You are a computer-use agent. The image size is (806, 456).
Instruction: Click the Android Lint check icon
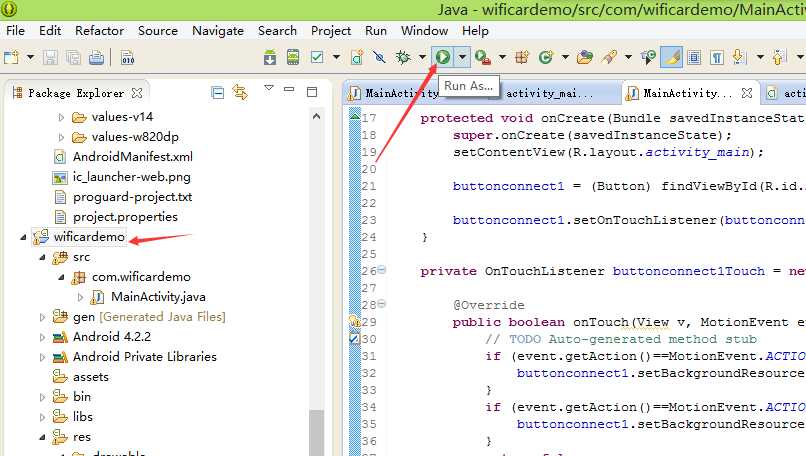coord(317,57)
